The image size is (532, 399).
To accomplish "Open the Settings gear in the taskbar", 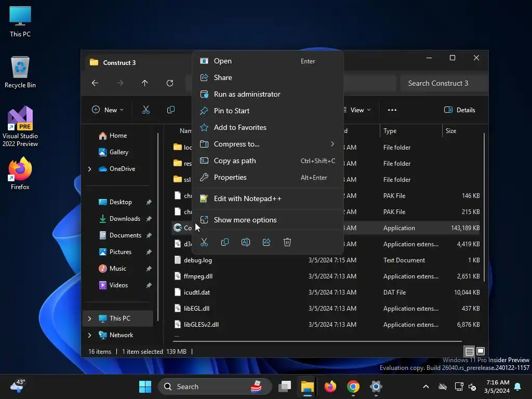I will pyautogui.click(x=376, y=387).
